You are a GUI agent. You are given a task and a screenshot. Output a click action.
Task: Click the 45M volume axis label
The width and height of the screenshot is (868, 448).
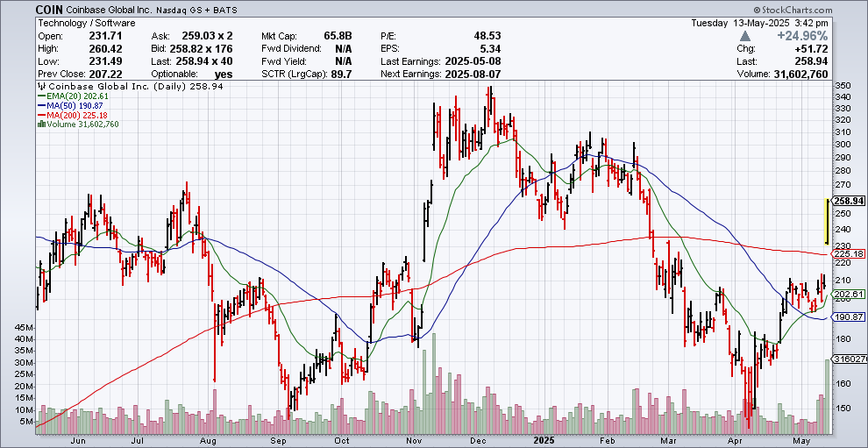tap(25, 328)
